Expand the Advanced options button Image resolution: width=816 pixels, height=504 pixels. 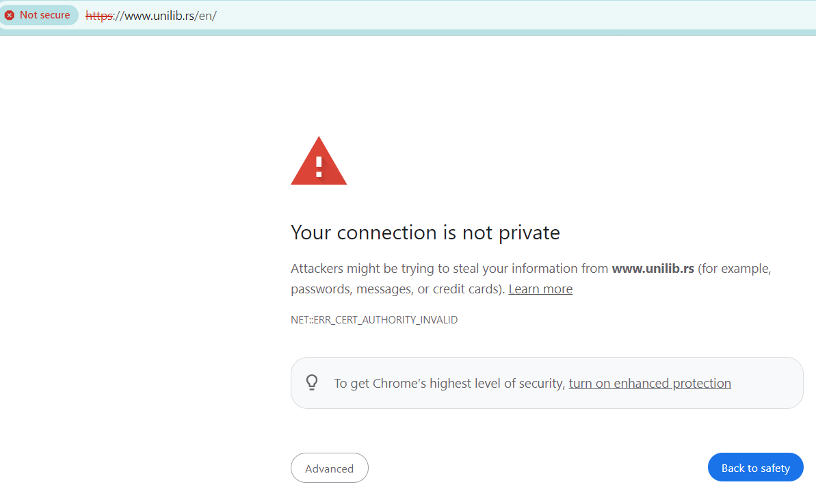click(x=330, y=468)
